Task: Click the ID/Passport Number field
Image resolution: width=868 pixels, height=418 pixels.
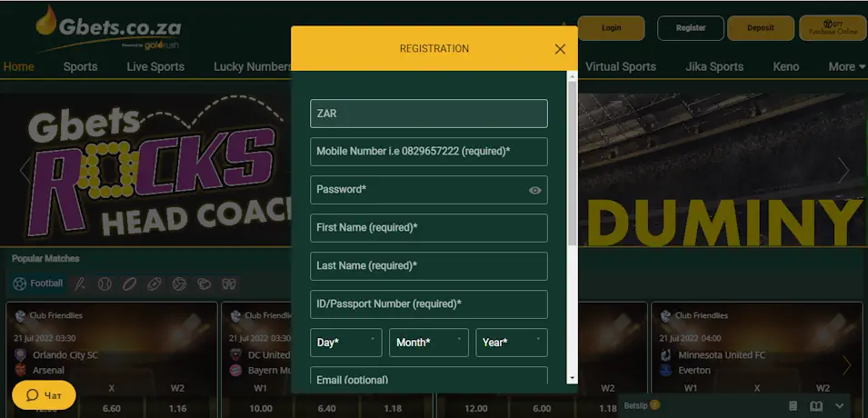Action: point(428,304)
